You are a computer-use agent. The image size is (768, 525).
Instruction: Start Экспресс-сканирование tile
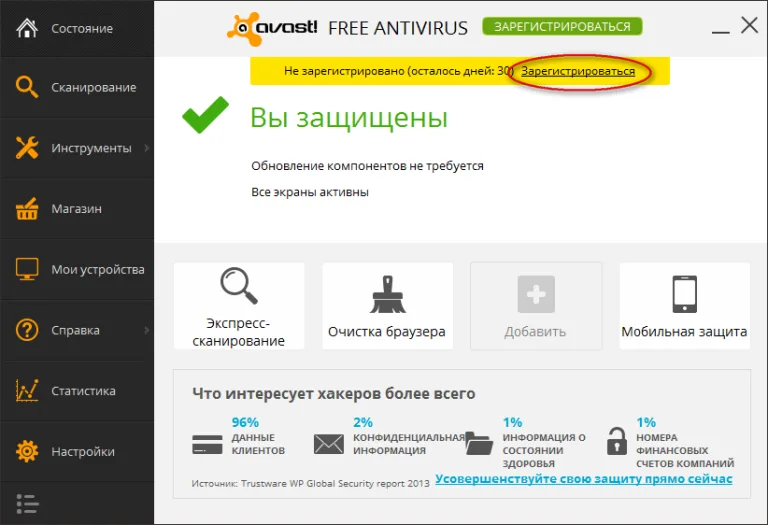pyautogui.click(x=239, y=306)
